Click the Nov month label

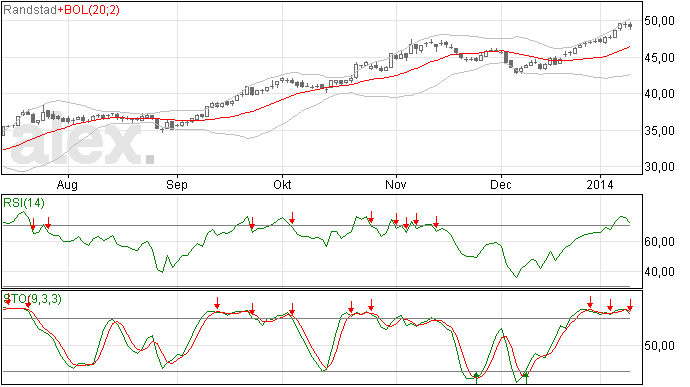(x=396, y=184)
